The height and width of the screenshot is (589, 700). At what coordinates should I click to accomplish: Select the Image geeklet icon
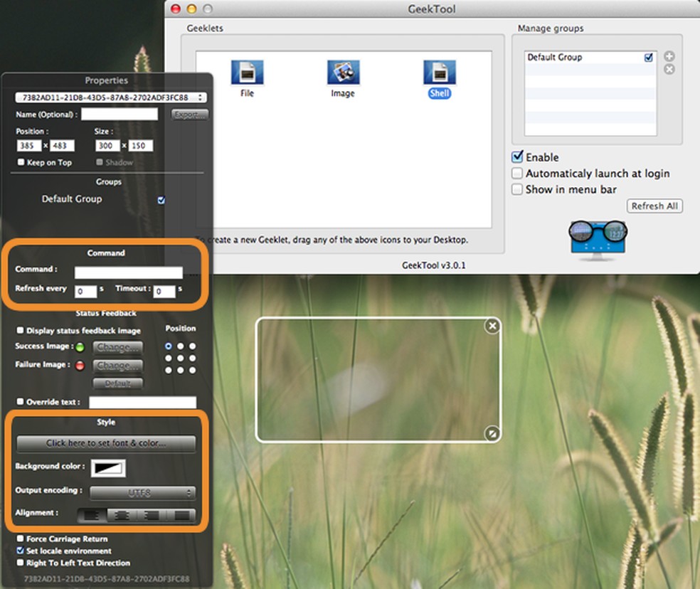click(343, 73)
